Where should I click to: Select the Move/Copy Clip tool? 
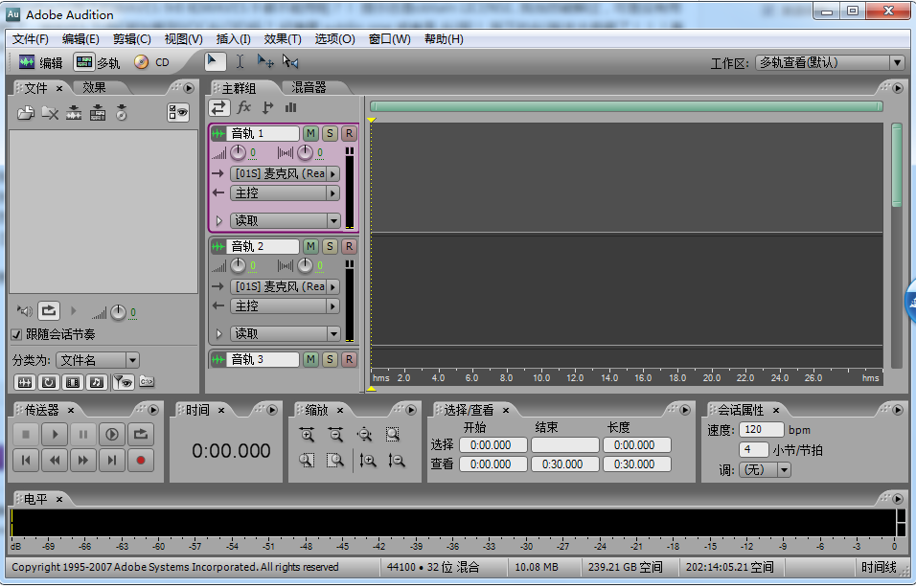click(265, 62)
